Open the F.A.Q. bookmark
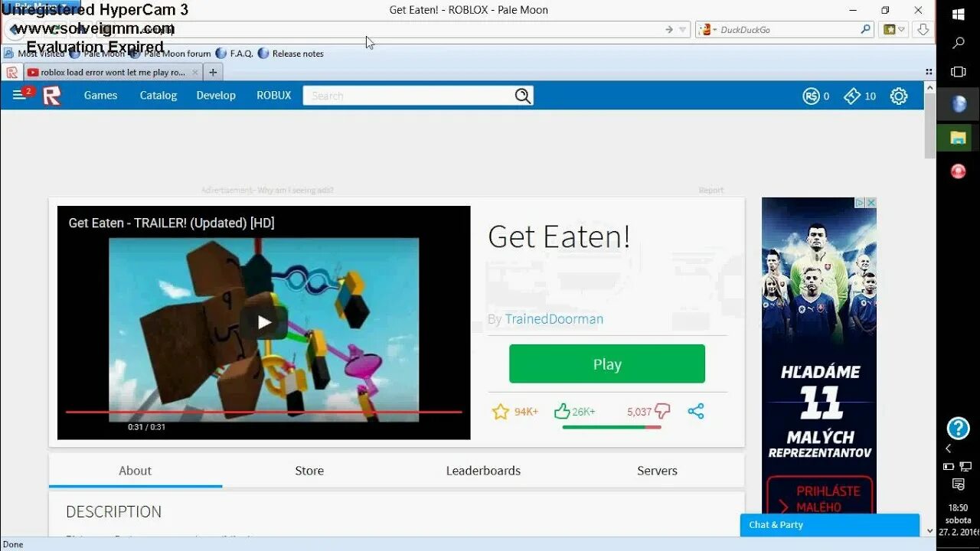Image resolution: width=980 pixels, height=551 pixels. point(234,54)
